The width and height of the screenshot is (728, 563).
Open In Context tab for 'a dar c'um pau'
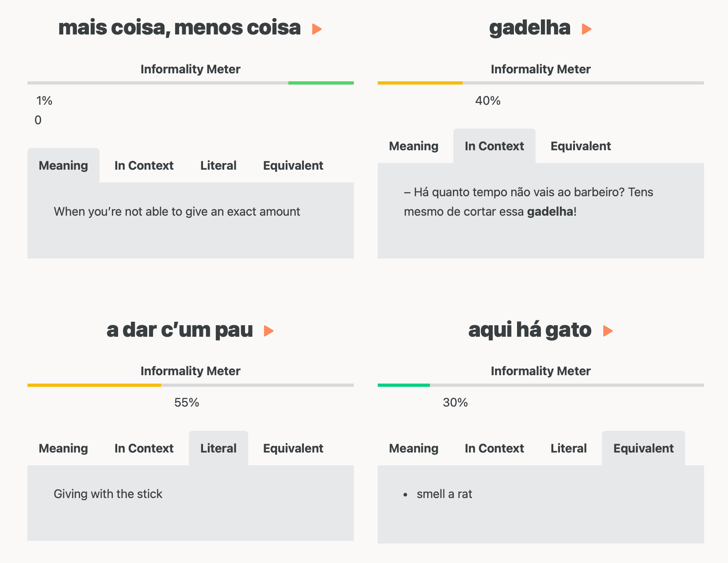coord(144,449)
